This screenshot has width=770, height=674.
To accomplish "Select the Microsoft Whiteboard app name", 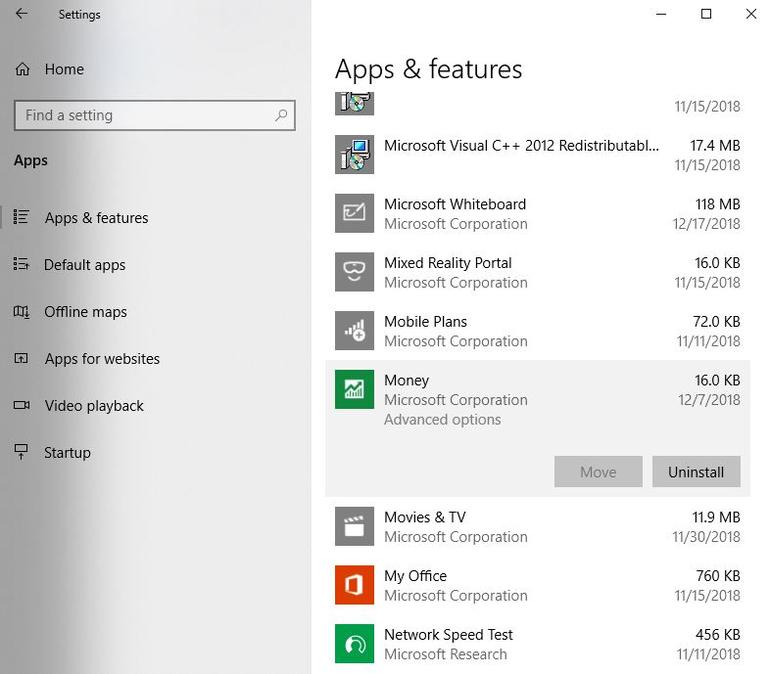I will pyautogui.click(x=455, y=204).
